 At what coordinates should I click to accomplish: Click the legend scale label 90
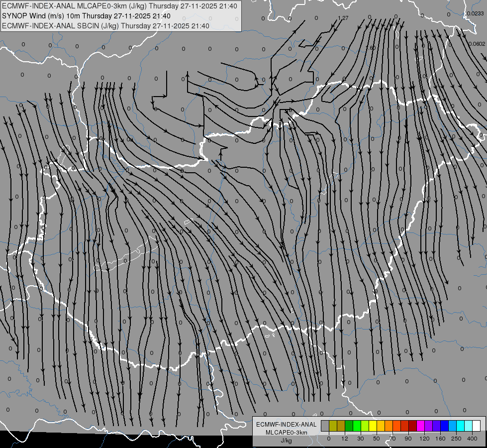tap(408, 439)
